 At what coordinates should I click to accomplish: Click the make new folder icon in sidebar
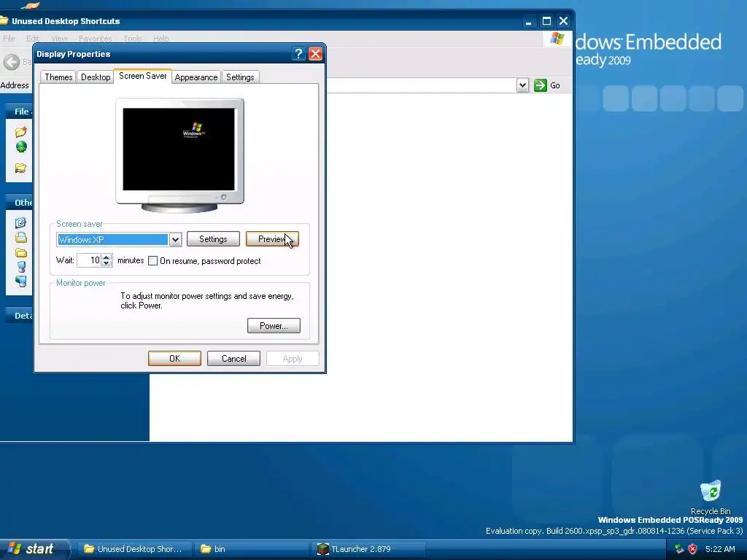20,131
